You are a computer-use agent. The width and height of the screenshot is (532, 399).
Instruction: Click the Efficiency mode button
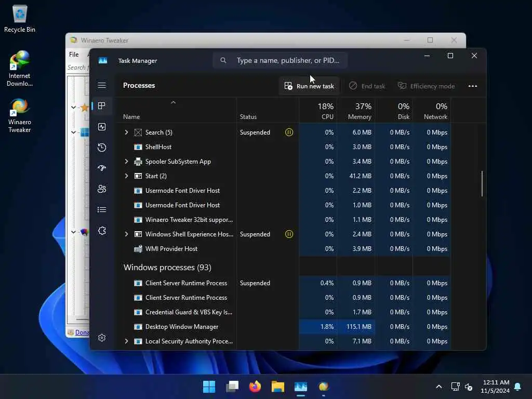(x=426, y=86)
